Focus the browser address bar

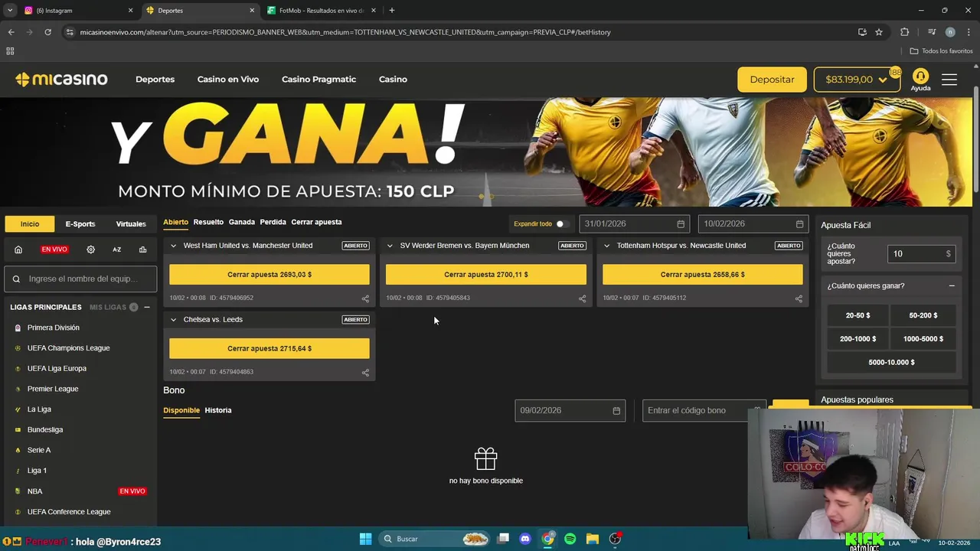[x=459, y=32]
